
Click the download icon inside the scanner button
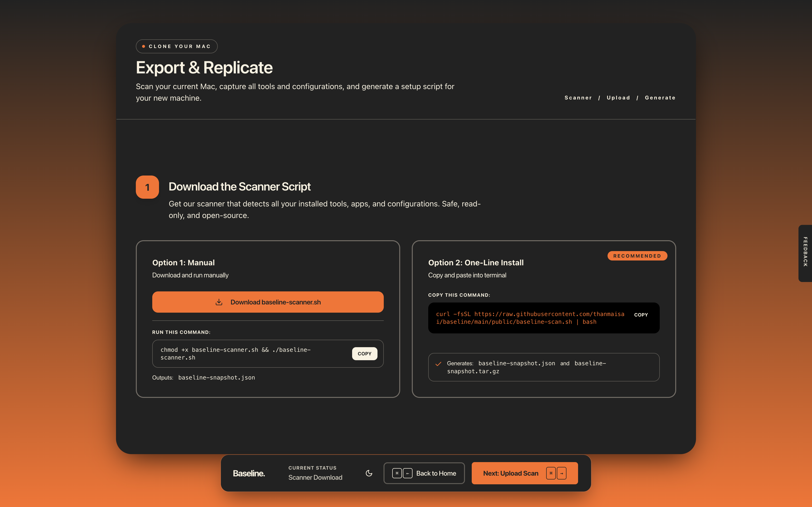pos(219,302)
